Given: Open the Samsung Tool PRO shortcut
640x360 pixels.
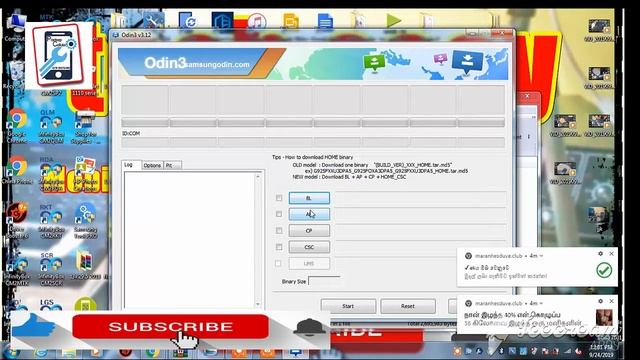Looking at the screenshot, I should (85, 221).
